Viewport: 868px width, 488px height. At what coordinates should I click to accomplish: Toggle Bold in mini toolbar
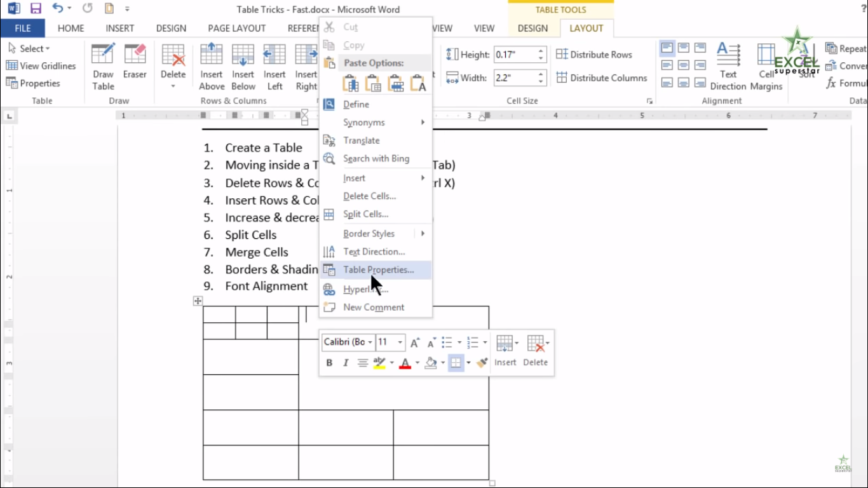click(329, 363)
